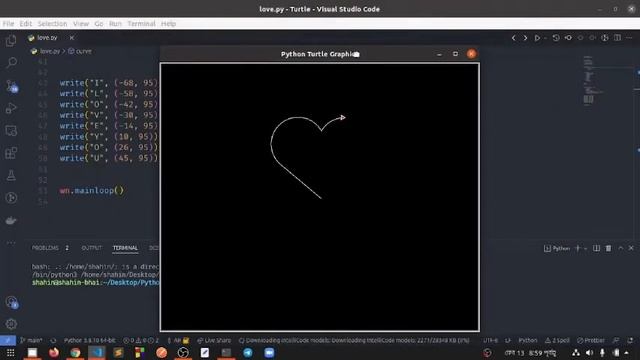
Task: Open the Extensions view
Action: [11, 153]
